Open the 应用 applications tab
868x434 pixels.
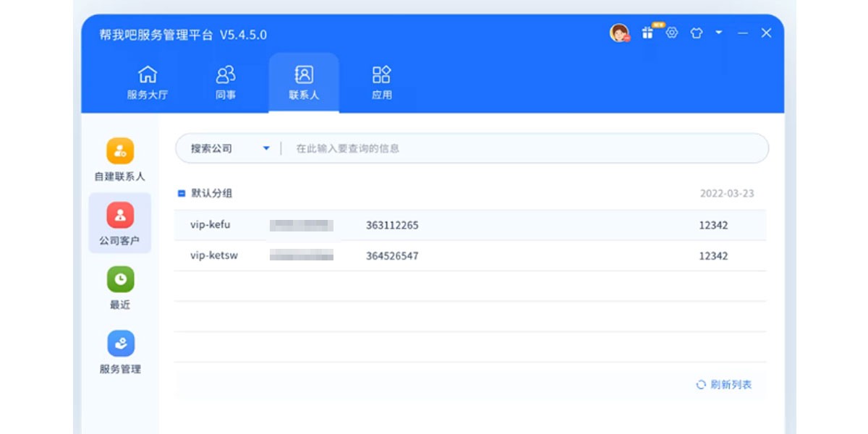pos(381,82)
